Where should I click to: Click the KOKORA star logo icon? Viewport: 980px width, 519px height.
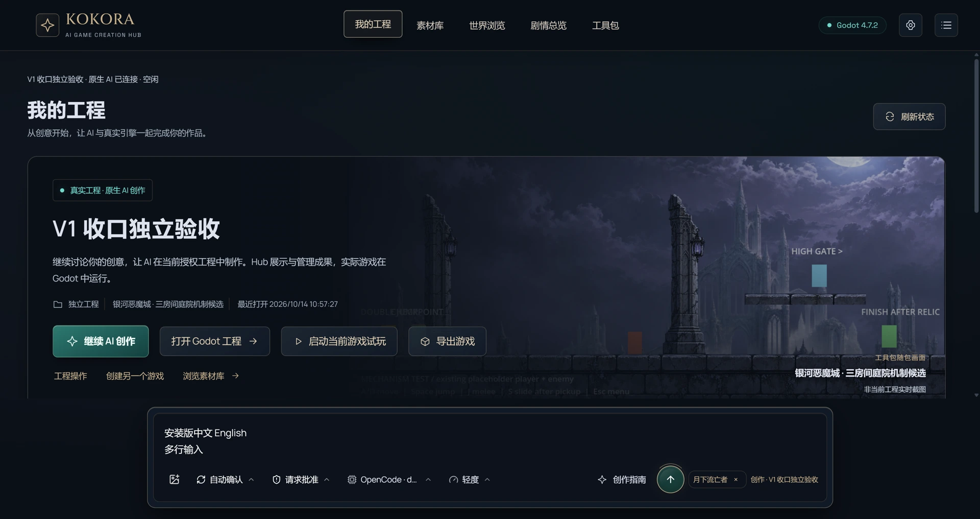[x=47, y=25]
